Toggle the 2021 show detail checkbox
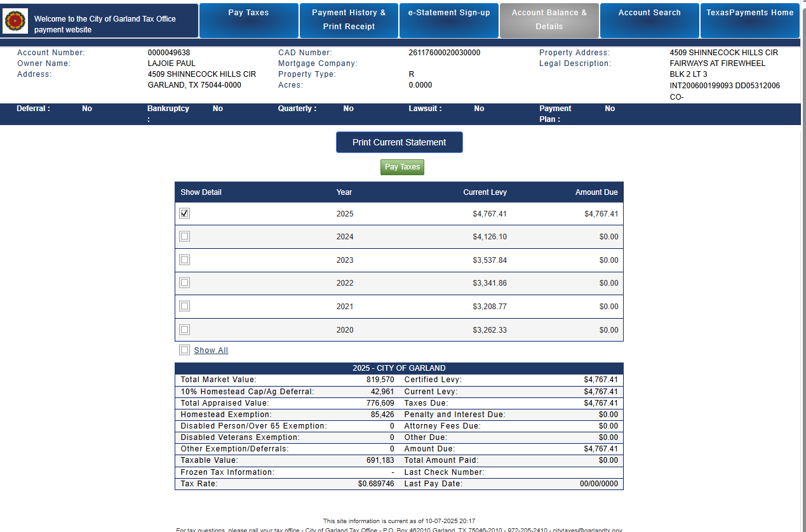Viewport: 806px width, 532px height. (184, 306)
